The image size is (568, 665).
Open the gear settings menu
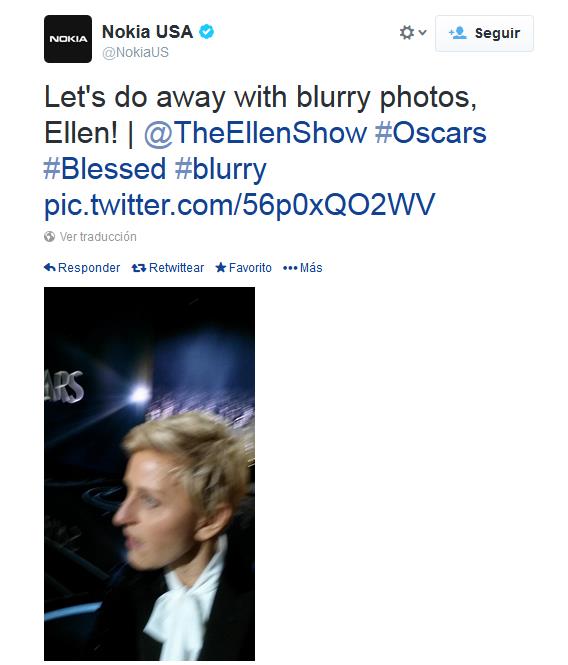(x=407, y=33)
